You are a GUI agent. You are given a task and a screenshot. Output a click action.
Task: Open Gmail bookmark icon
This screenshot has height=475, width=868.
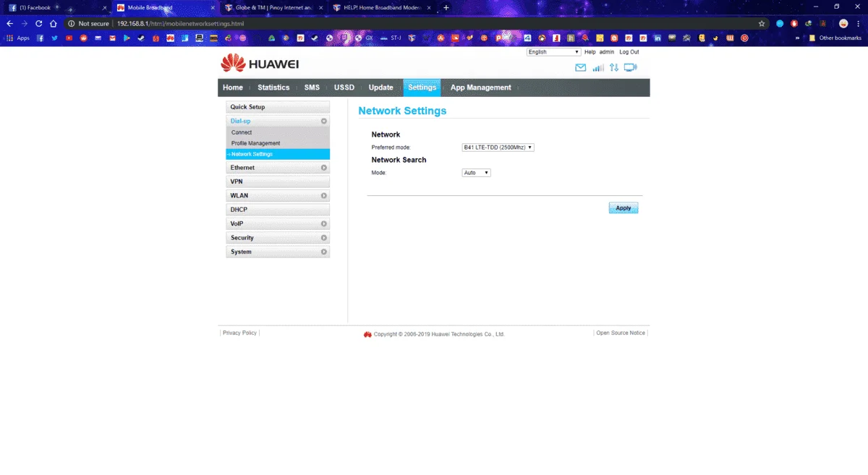pyautogui.click(x=112, y=38)
